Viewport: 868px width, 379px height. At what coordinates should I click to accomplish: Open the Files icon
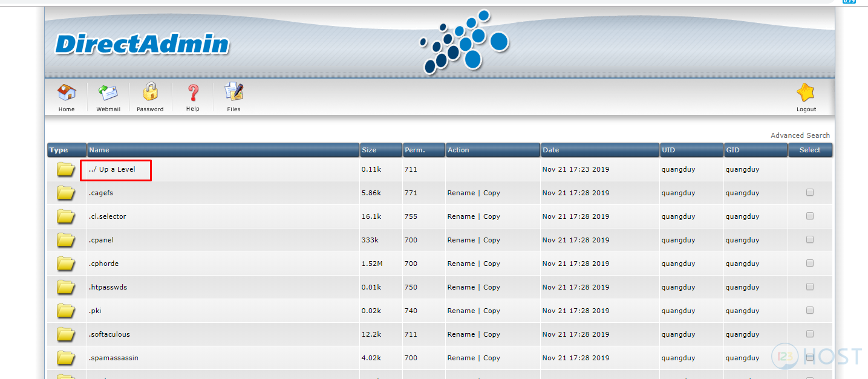pos(234,92)
